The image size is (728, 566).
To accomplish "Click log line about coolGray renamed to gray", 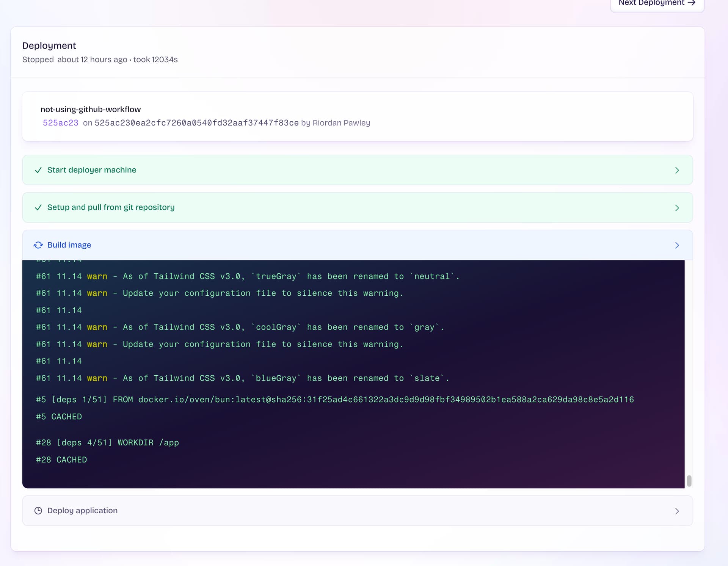I will [240, 327].
